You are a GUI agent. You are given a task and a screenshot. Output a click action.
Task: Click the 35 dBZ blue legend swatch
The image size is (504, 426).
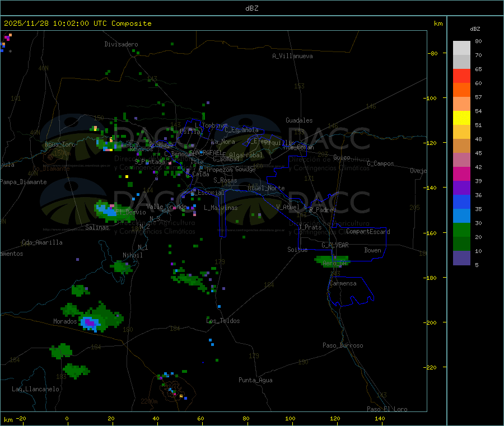[461, 202]
